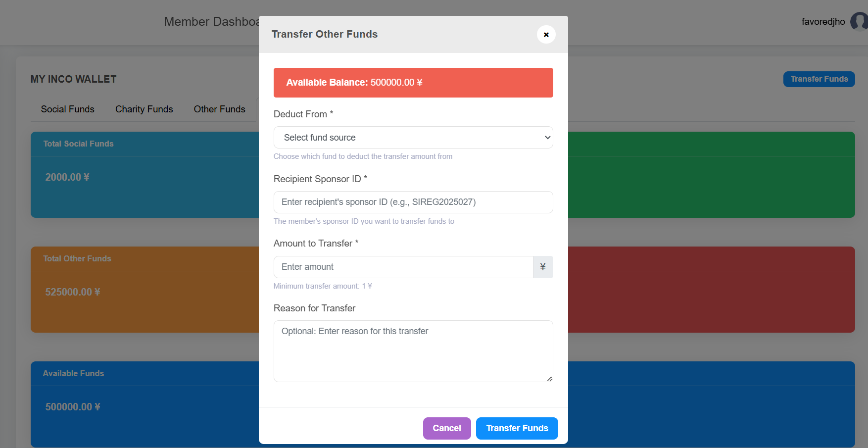Click the user avatar icon

coord(860,21)
